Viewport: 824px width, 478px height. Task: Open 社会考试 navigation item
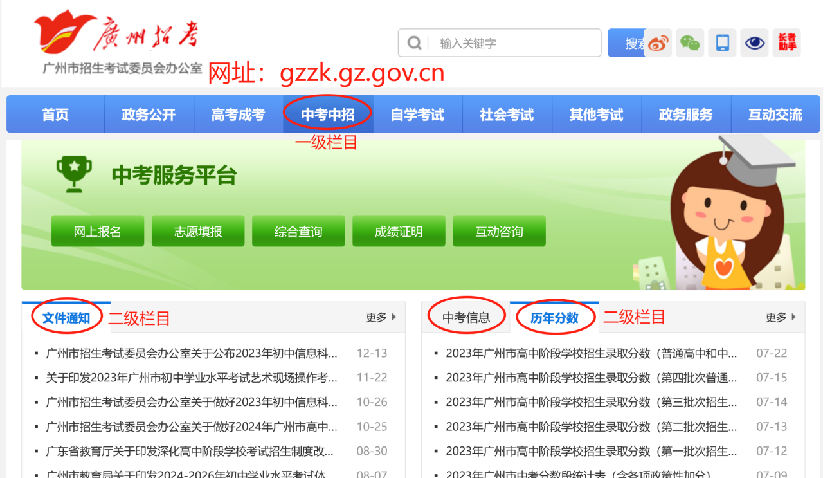click(507, 115)
